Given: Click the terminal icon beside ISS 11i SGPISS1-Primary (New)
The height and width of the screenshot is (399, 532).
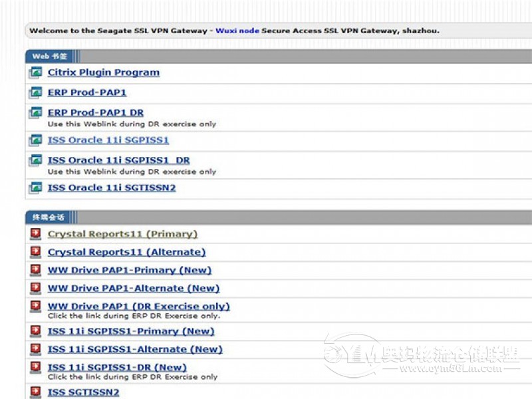Looking at the screenshot, I should (35, 331).
